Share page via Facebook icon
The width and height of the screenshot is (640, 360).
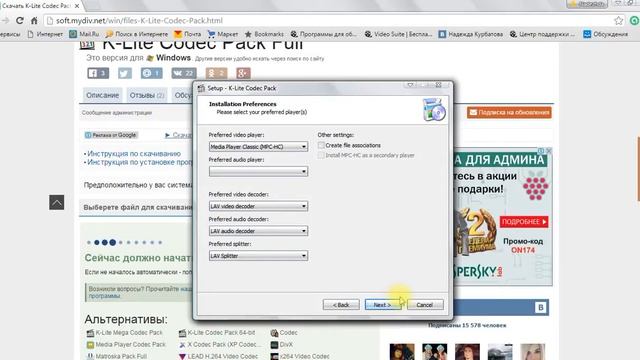pos(98,73)
